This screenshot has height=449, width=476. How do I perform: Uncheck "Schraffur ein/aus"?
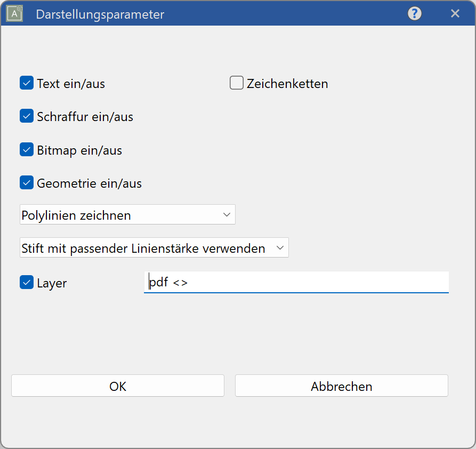pyautogui.click(x=26, y=116)
